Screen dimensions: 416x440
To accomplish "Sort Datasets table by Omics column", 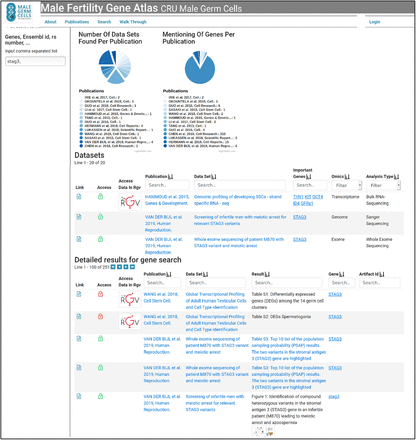I will (347, 176).
